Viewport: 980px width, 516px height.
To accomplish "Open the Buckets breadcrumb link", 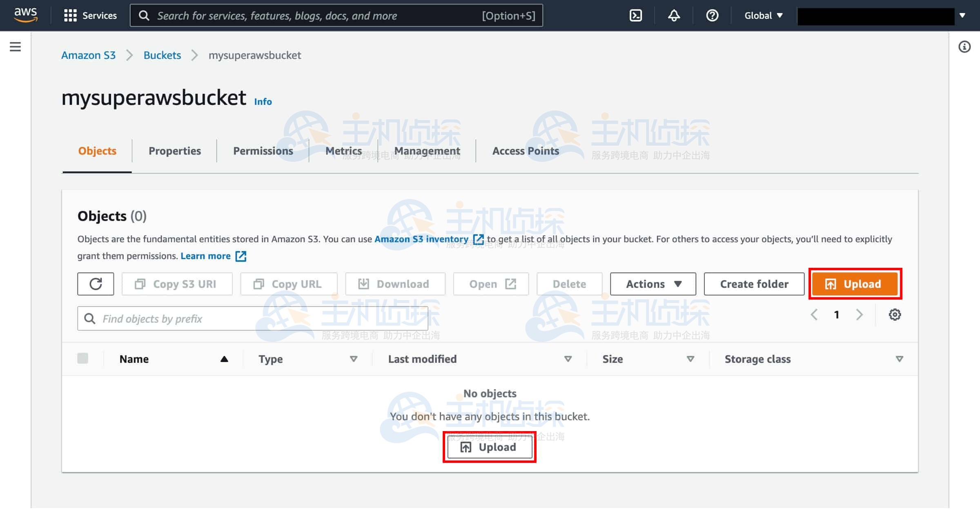I will click(x=162, y=55).
